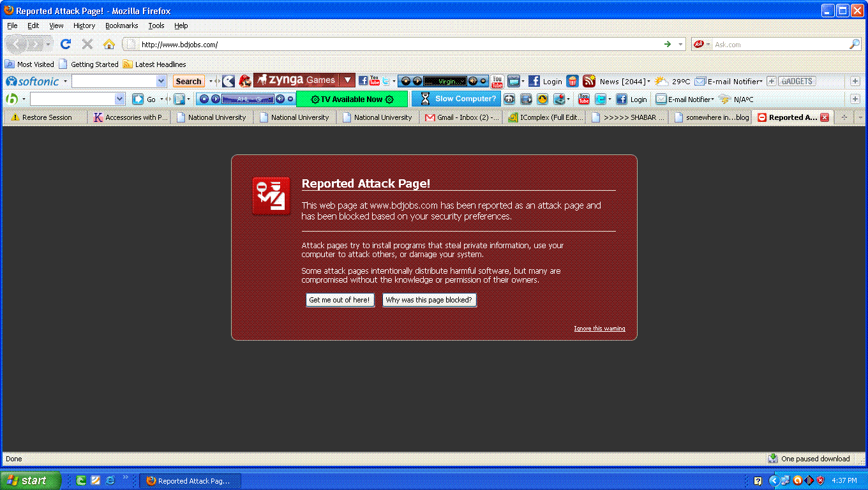Click the large YouTube icon in the Softonic toolbar

point(497,81)
